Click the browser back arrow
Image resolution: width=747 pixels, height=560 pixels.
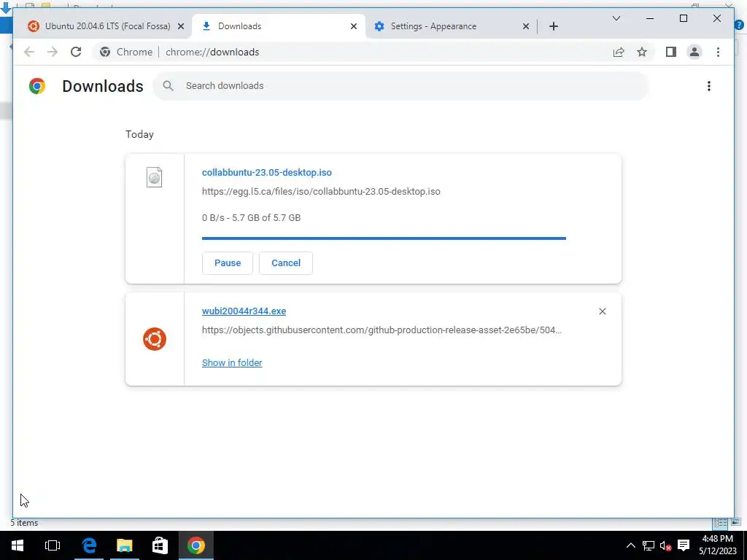click(x=29, y=52)
